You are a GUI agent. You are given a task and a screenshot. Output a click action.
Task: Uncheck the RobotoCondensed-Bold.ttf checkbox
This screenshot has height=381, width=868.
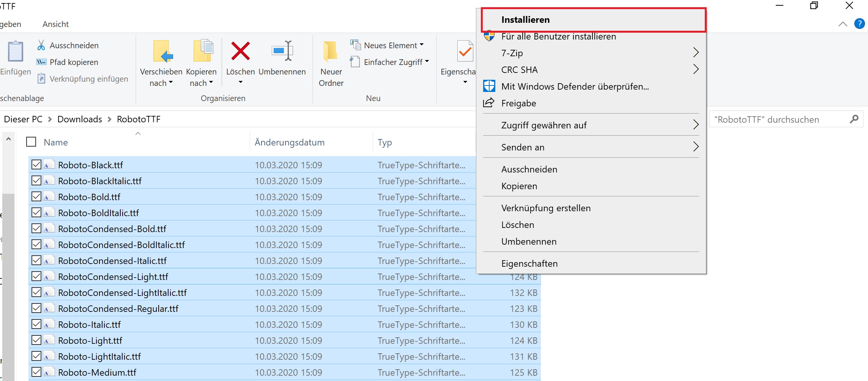[x=36, y=228]
